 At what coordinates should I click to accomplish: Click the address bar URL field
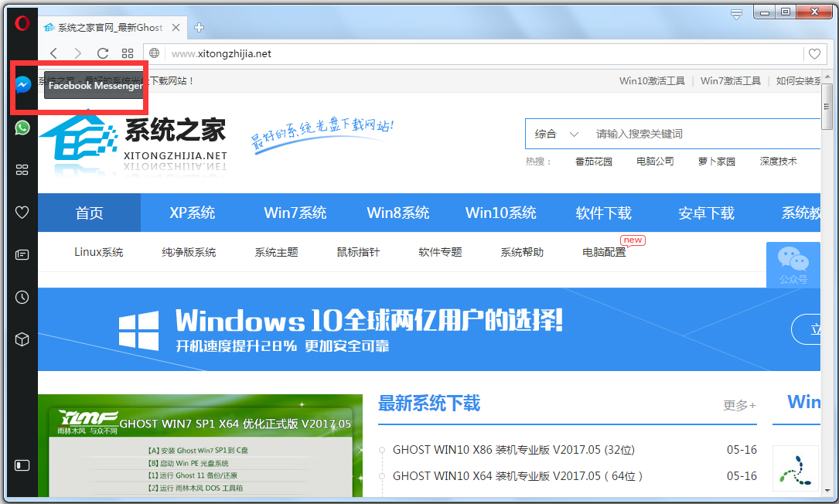pos(484,53)
